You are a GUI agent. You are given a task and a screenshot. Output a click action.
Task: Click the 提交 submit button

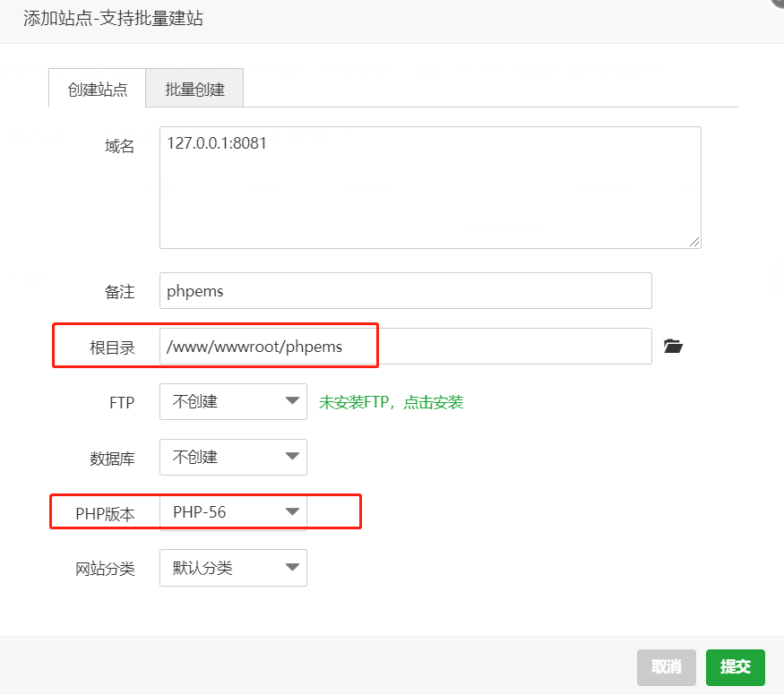[735, 666]
